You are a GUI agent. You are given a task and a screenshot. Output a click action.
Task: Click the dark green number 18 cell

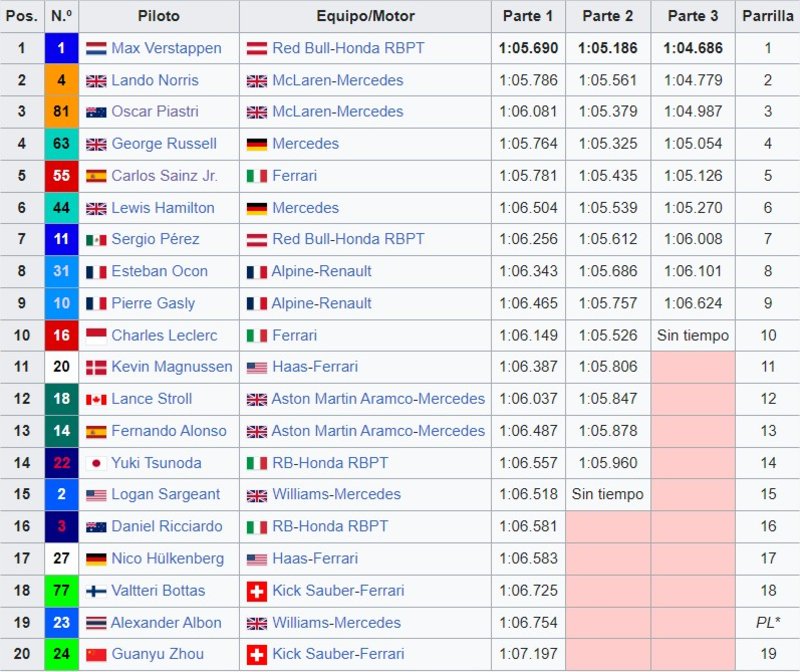pyautogui.click(x=61, y=399)
